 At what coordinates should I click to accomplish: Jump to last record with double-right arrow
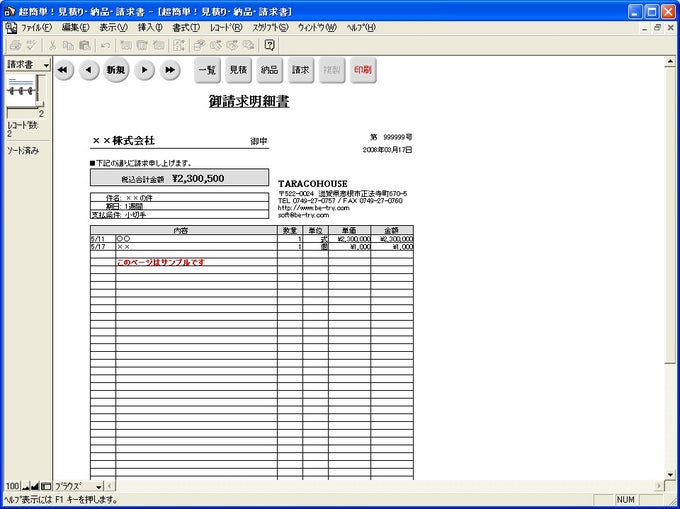tap(170, 70)
